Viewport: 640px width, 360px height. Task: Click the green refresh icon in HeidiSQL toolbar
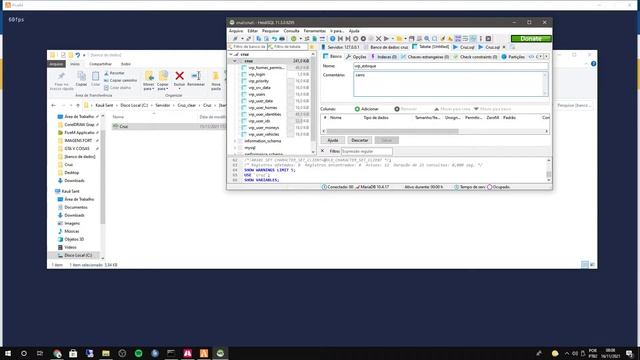pyautogui.click(x=293, y=38)
